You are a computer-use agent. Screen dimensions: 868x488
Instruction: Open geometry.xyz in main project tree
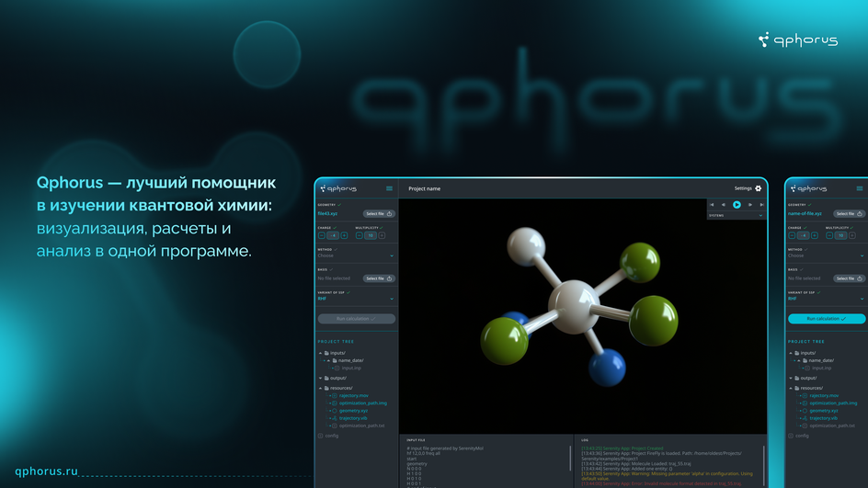point(353,411)
